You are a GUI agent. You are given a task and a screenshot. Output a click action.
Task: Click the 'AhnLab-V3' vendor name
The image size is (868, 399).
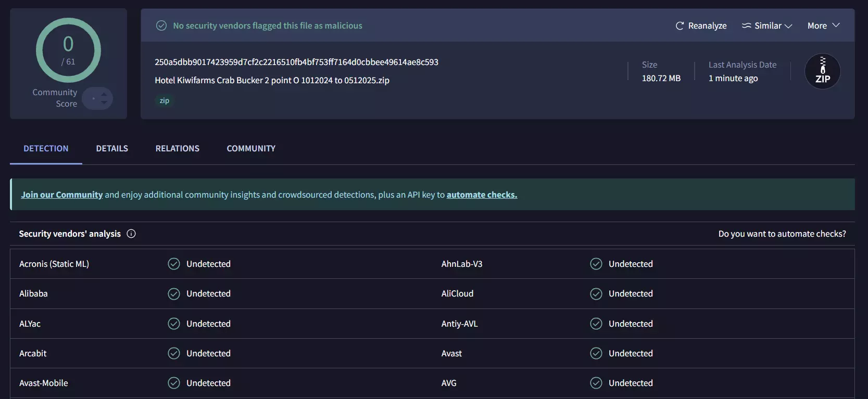[x=462, y=264]
